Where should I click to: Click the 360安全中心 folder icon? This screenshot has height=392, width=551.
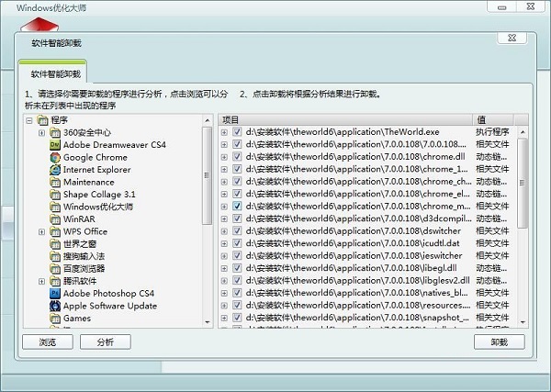55,133
